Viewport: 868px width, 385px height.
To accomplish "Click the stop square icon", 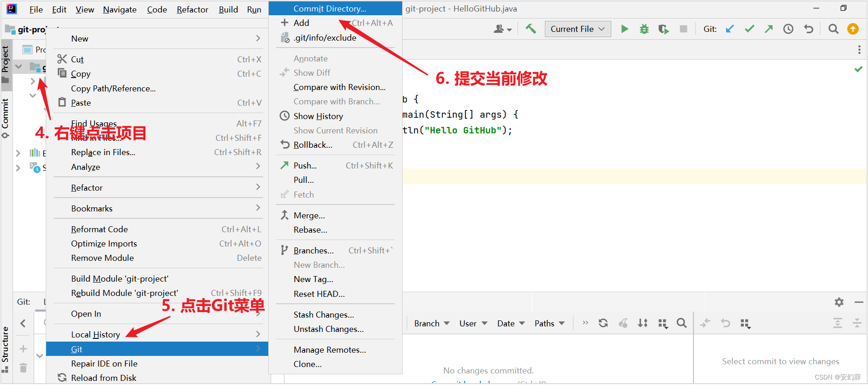I will [684, 29].
